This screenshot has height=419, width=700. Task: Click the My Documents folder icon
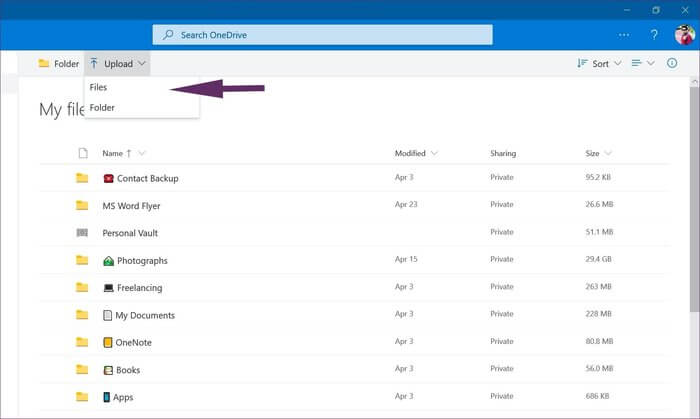point(82,315)
